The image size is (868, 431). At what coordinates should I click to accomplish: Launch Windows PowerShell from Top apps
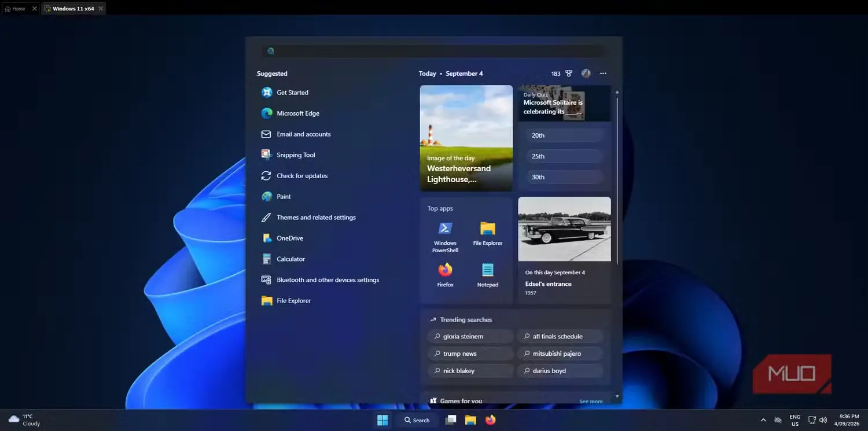(x=445, y=236)
